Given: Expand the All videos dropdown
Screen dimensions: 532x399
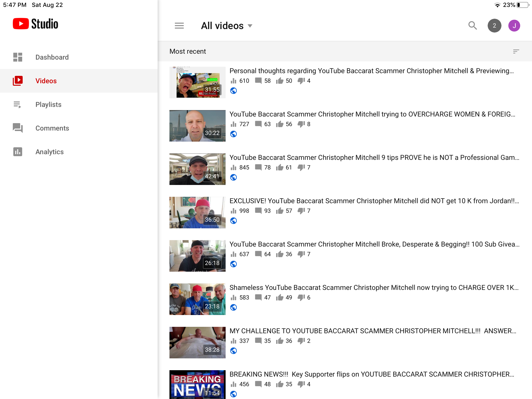Looking at the screenshot, I should 227,26.
